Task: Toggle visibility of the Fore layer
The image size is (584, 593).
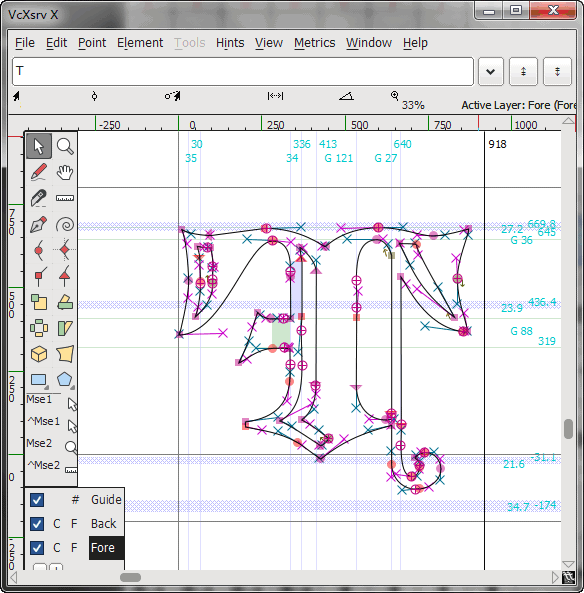Action: coord(37,548)
